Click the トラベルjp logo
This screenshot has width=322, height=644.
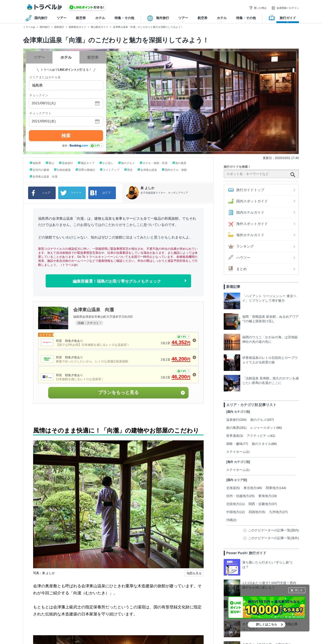tap(44, 7)
